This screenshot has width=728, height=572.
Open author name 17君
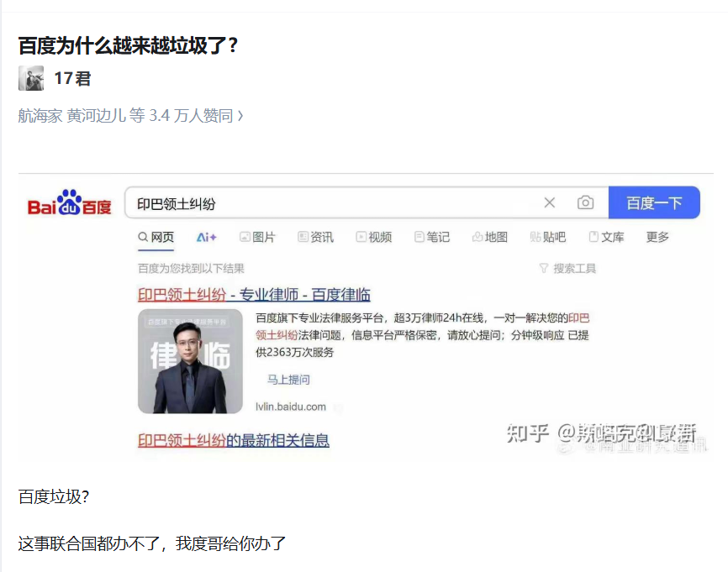coord(72,78)
